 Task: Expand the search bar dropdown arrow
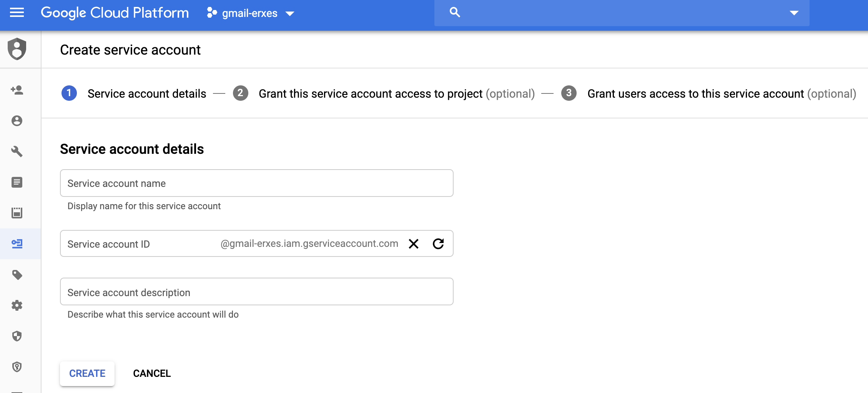794,13
